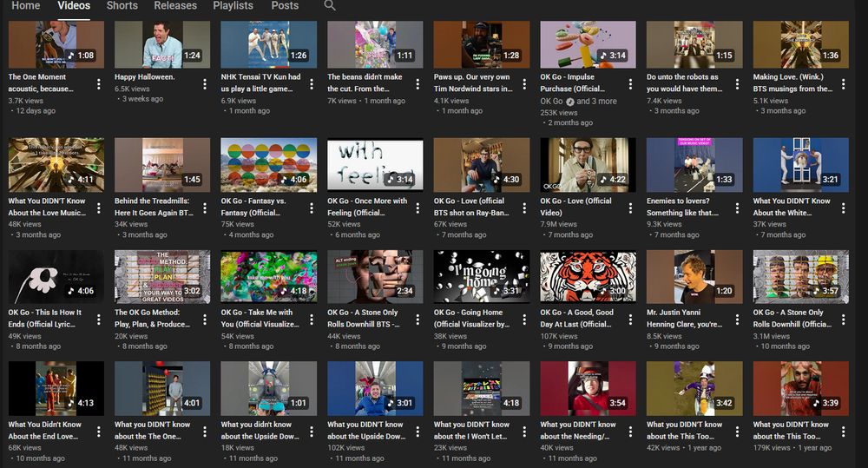Open 'Do unto the robots' video title
Image resolution: width=868 pixels, height=468 pixels.
(684, 82)
